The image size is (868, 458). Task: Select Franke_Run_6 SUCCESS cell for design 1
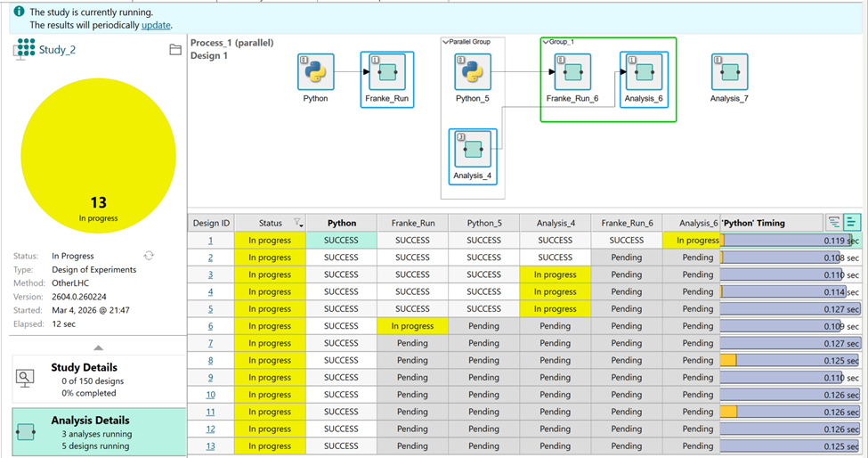(x=627, y=241)
